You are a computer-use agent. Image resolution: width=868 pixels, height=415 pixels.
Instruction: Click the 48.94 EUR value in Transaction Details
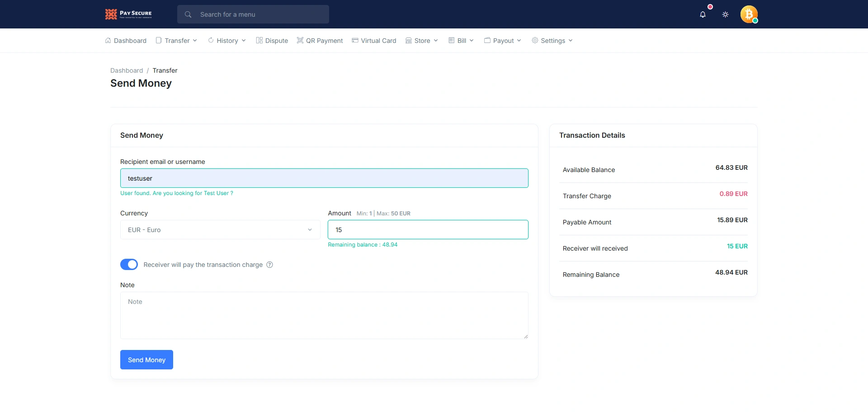pos(731,272)
